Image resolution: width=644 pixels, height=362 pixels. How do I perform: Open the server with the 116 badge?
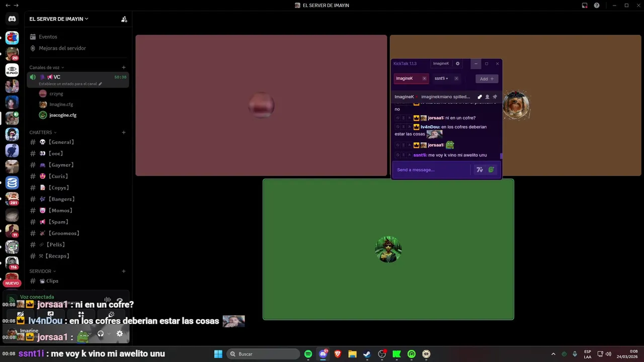point(12,263)
